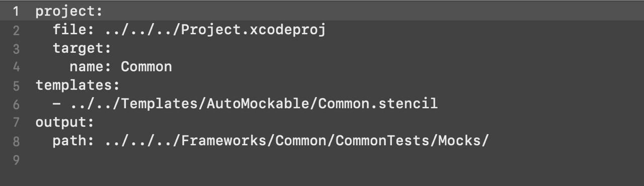Click the 'file:' key text
The width and height of the screenshot is (644, 186).
click(x=73, y=30)
